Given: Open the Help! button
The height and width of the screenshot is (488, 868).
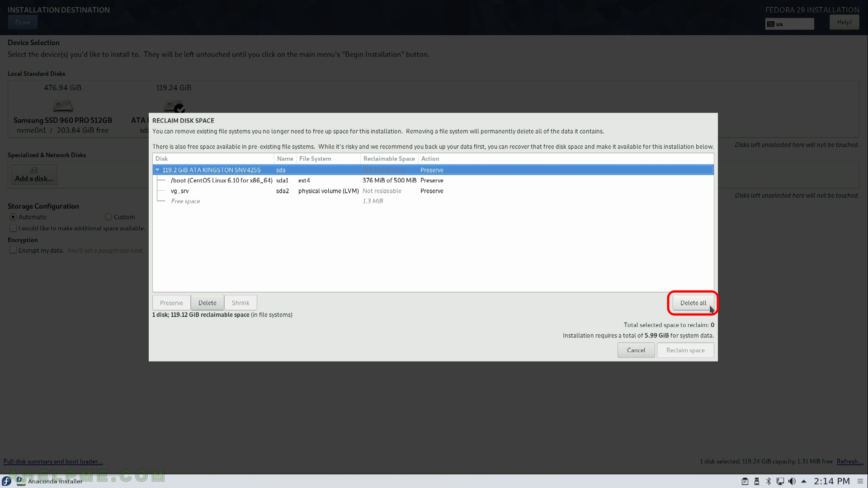Looking at the screenshot, I should coord(844,22).
